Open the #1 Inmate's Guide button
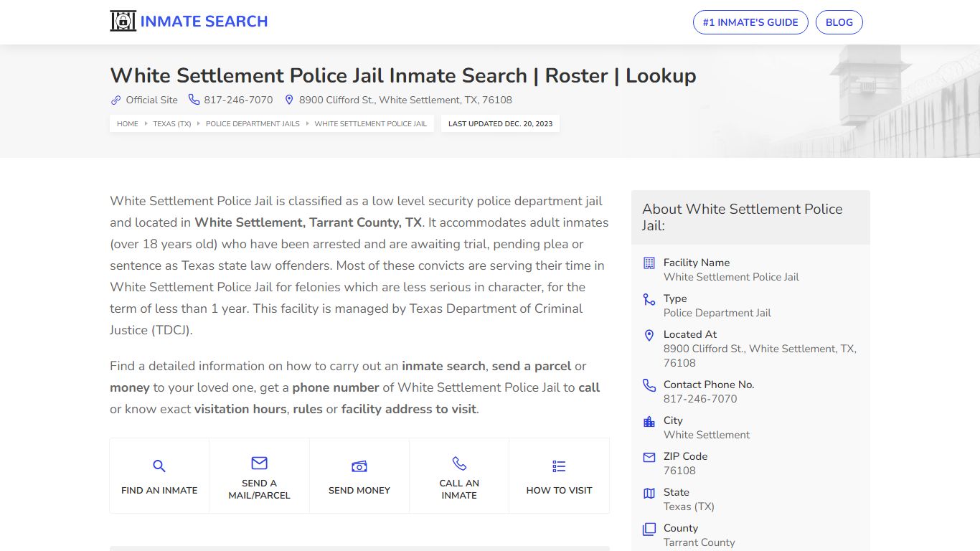The height and width of the screenshot is (551, 980). pyautogui.click(x=750, y=22)
